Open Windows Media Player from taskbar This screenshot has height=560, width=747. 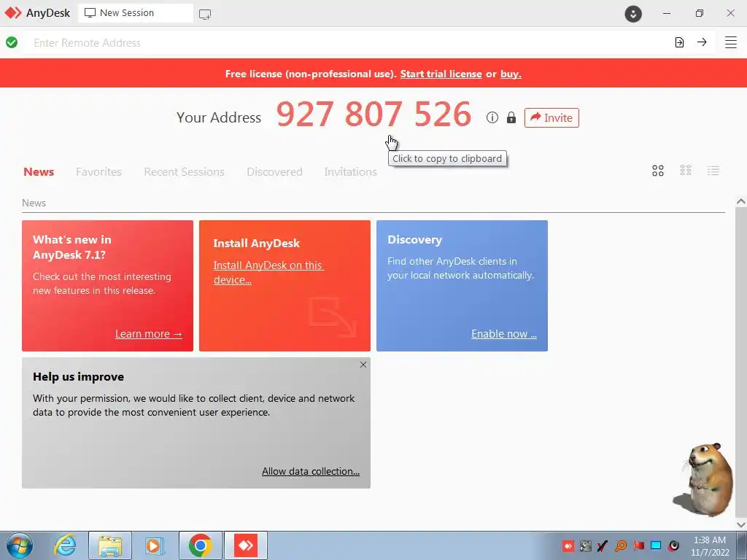click(155, 545)
